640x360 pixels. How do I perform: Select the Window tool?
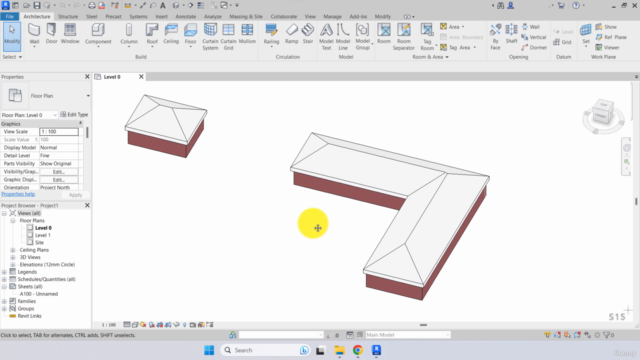coord(70,34)
